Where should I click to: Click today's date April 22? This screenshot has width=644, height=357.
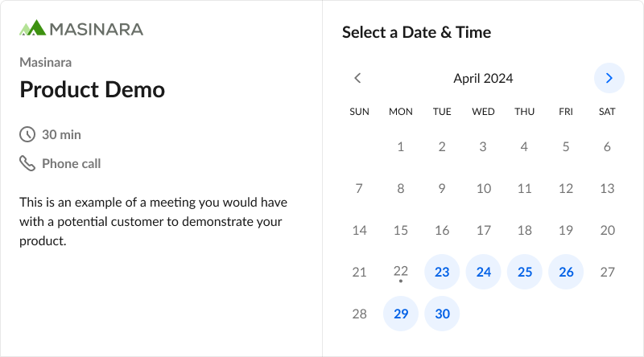[x=401, y=272]
